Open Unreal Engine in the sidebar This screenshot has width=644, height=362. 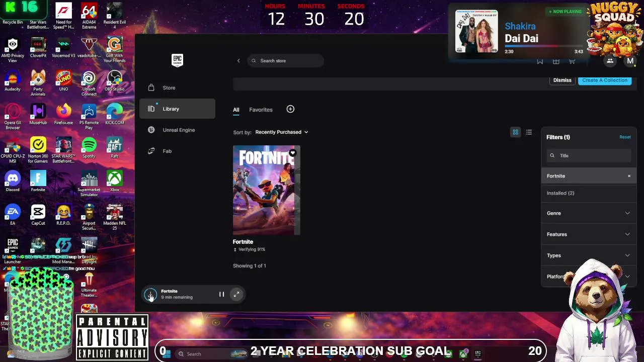[177, 130]
